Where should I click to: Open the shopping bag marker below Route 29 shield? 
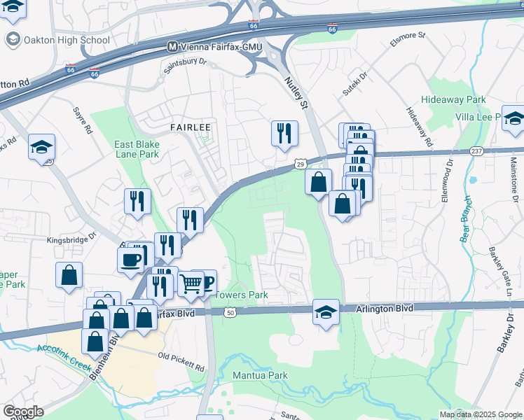point(318,182)
